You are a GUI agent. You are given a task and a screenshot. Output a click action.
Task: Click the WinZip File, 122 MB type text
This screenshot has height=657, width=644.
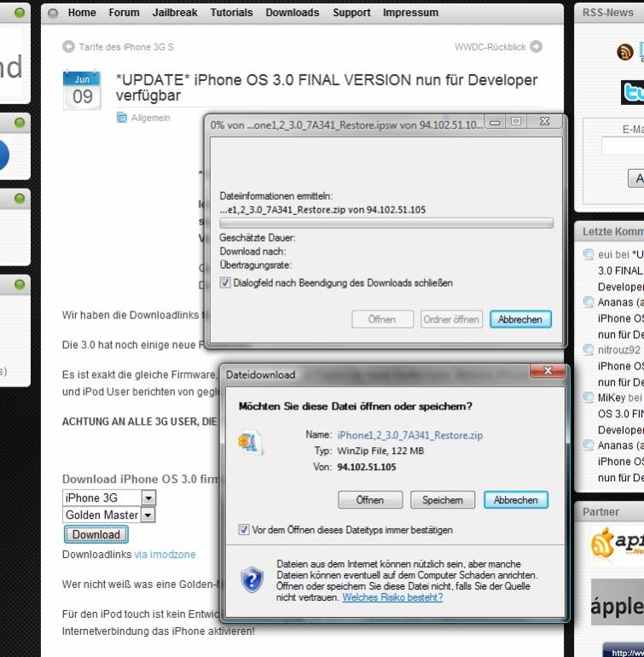point(380,451)
